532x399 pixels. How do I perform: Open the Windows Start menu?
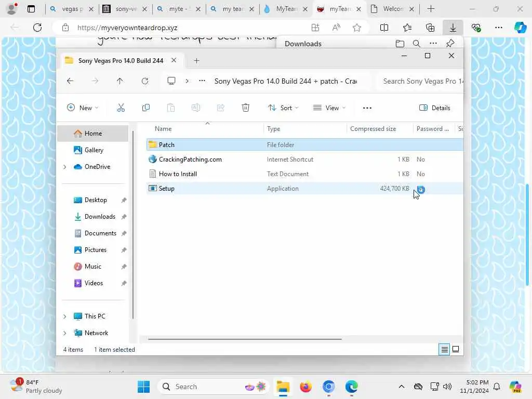(x=143, y=387)
